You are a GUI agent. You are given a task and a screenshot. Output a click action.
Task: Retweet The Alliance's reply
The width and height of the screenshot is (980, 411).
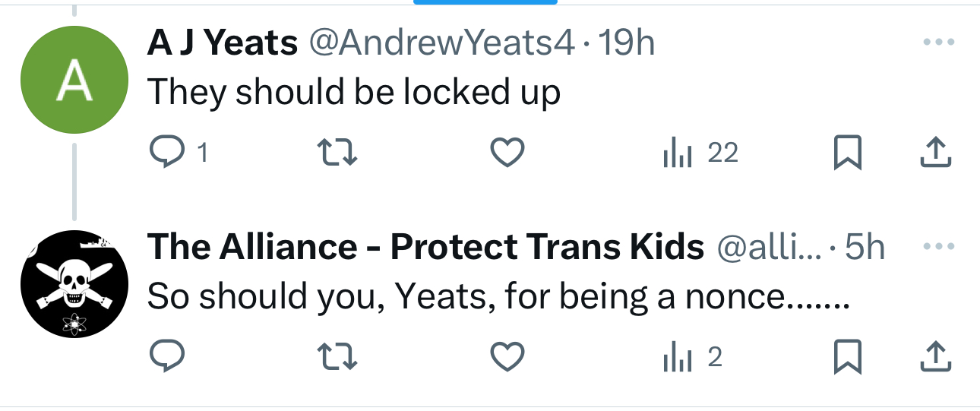click(x=336, y=356)
